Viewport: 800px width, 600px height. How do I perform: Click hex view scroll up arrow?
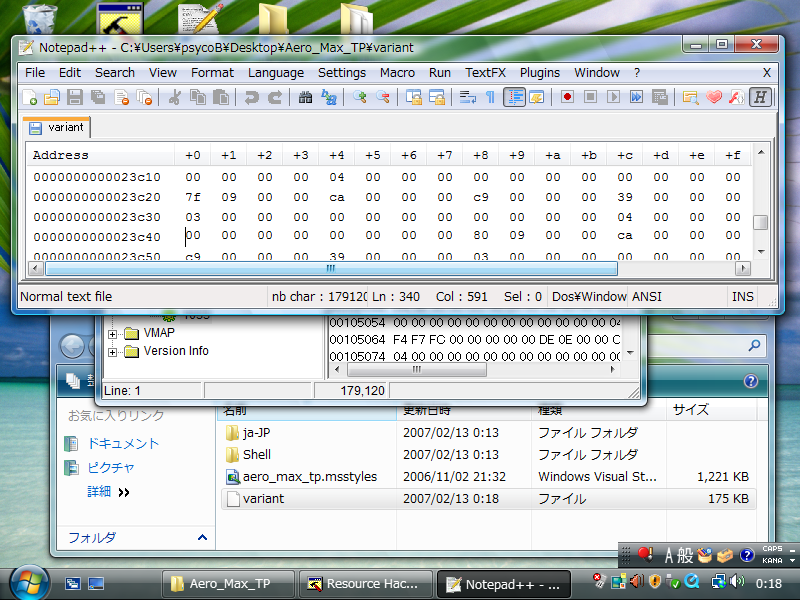point(761,152)
